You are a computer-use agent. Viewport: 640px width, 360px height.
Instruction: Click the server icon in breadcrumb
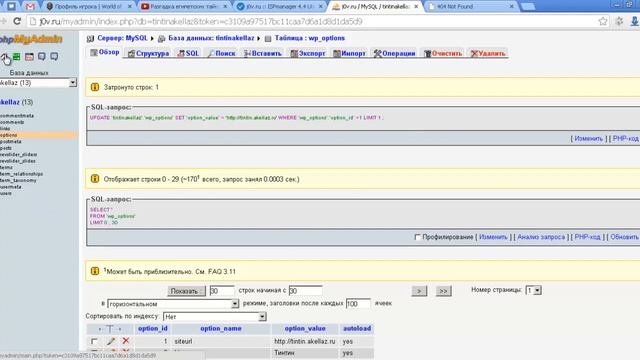[90, 39]
